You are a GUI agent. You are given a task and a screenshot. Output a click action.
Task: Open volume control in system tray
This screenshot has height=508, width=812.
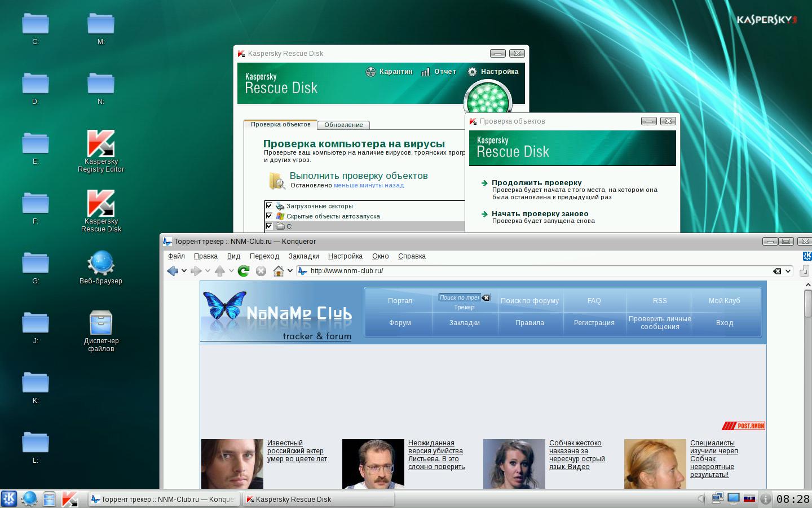coord(701,498)
